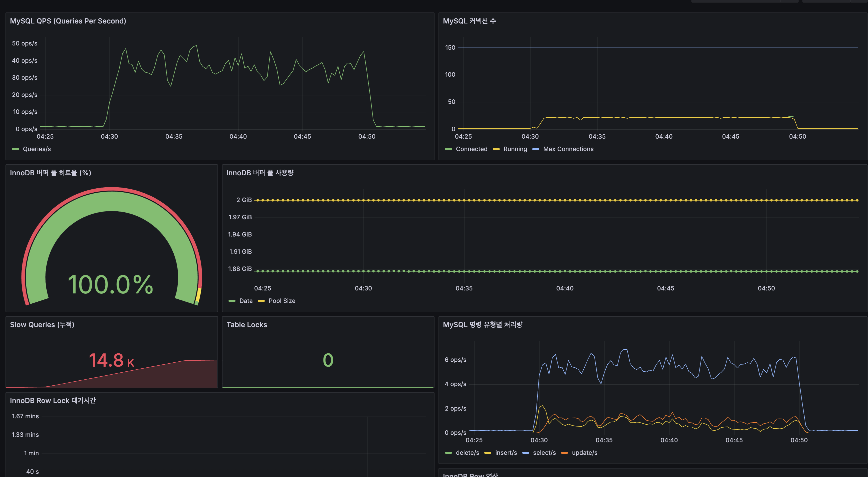Toggle select/s series visibility in legend
The width and height of the screenshot is (868, 477).
click(544, 453)
